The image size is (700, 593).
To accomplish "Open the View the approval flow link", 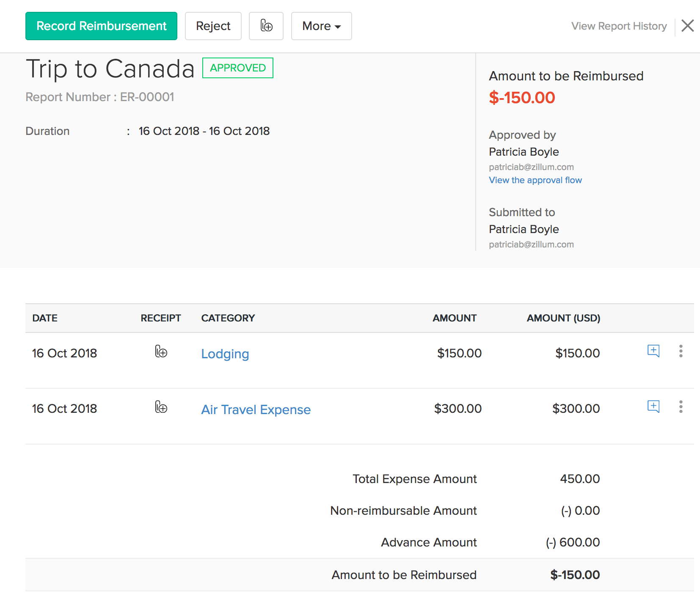I will coord(535,180).
